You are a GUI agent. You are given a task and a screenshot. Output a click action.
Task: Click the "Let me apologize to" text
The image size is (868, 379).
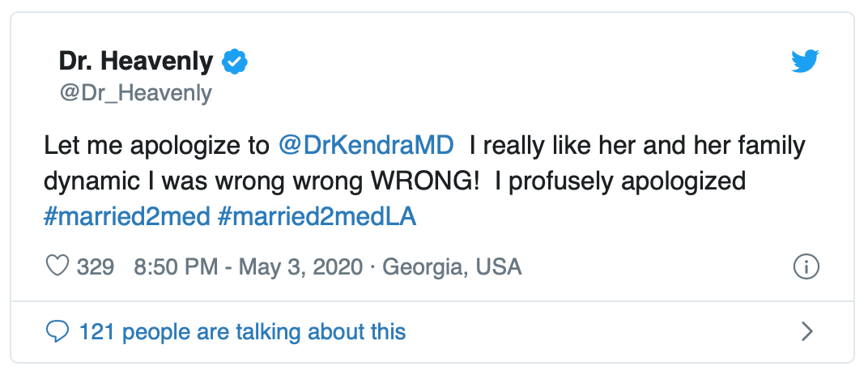(x=157, y=147)
